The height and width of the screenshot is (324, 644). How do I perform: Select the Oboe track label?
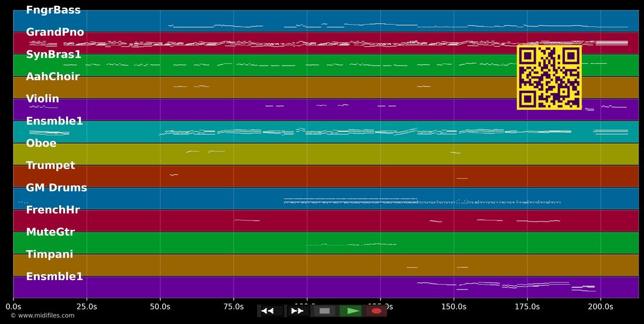[41, 143]
